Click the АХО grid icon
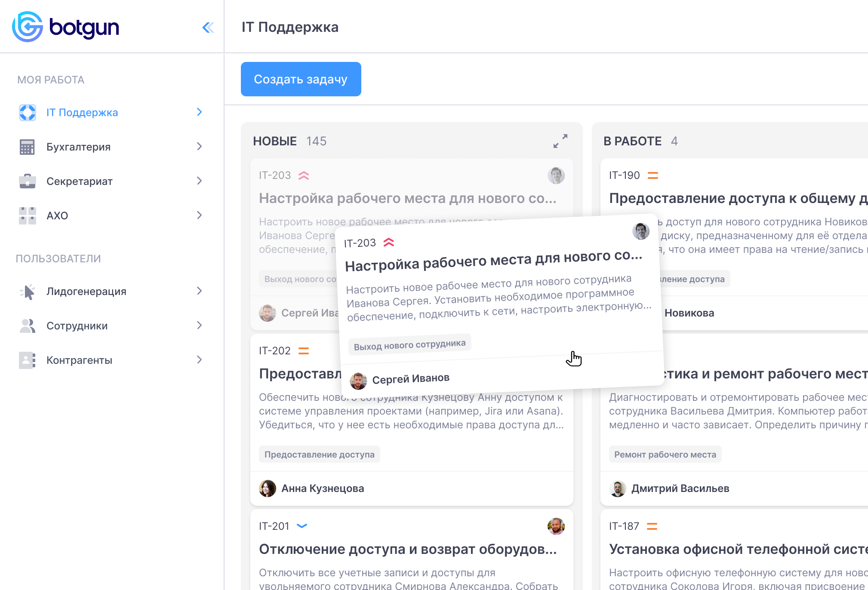868x590 pixels. pos(28,215)
